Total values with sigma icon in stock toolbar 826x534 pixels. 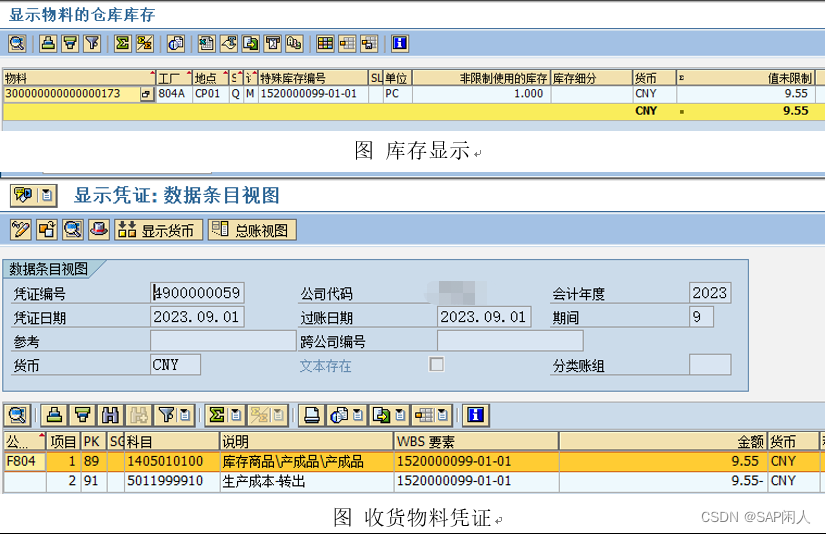point(123,43)
